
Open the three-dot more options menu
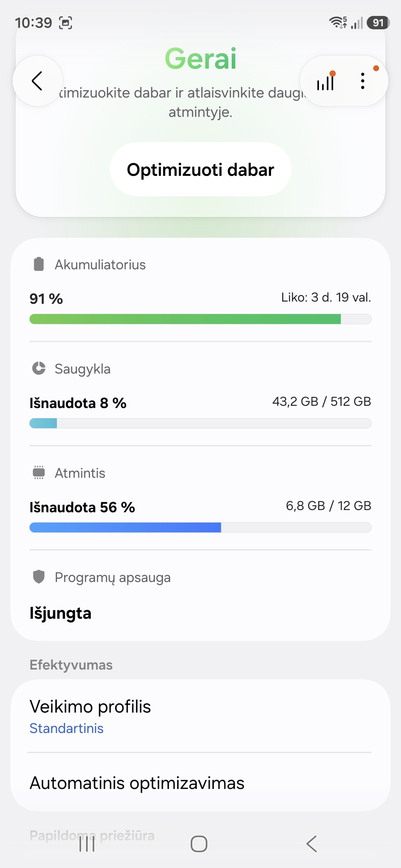click(363, 81)
